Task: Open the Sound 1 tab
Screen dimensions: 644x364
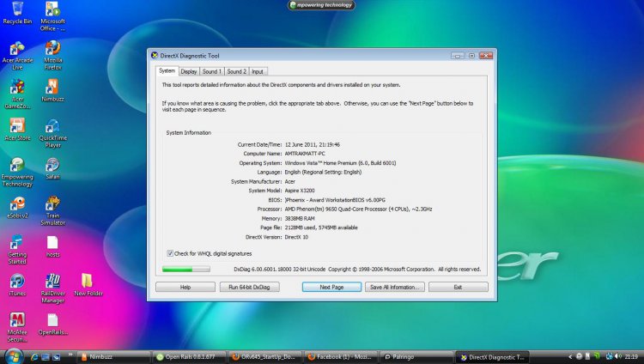Action: tap(211, 71)
